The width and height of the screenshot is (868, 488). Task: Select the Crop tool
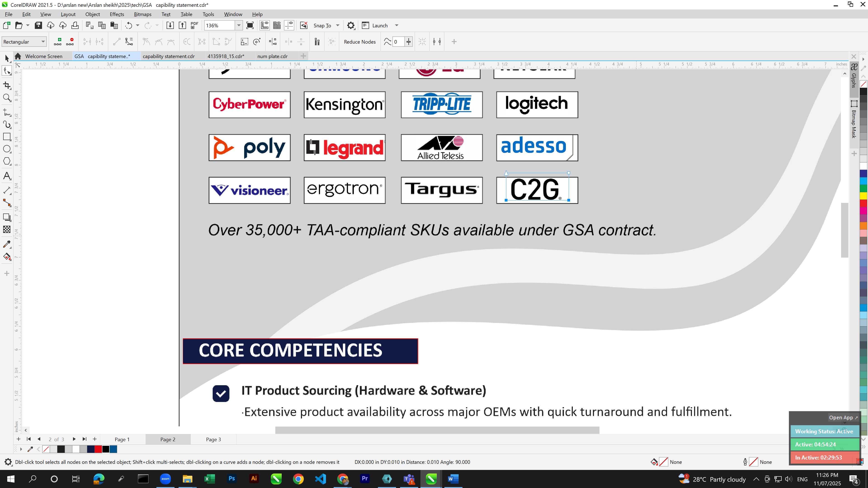pos(7,85)
